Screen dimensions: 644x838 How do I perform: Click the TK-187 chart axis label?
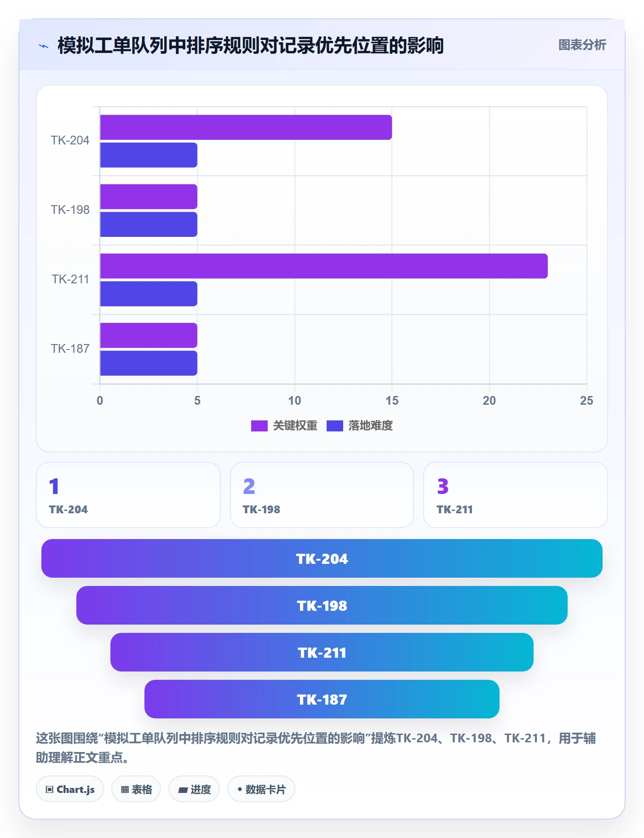click(x=70, y=349)
